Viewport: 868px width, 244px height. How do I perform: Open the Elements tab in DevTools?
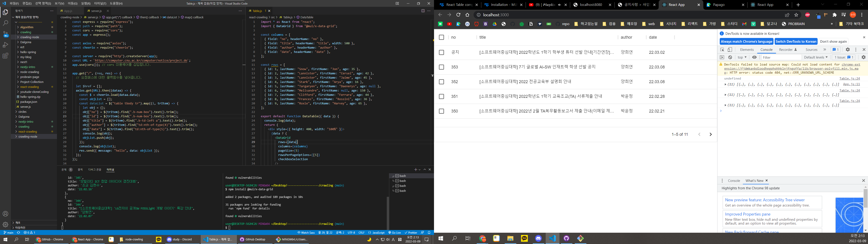click(x=747, y=49)
